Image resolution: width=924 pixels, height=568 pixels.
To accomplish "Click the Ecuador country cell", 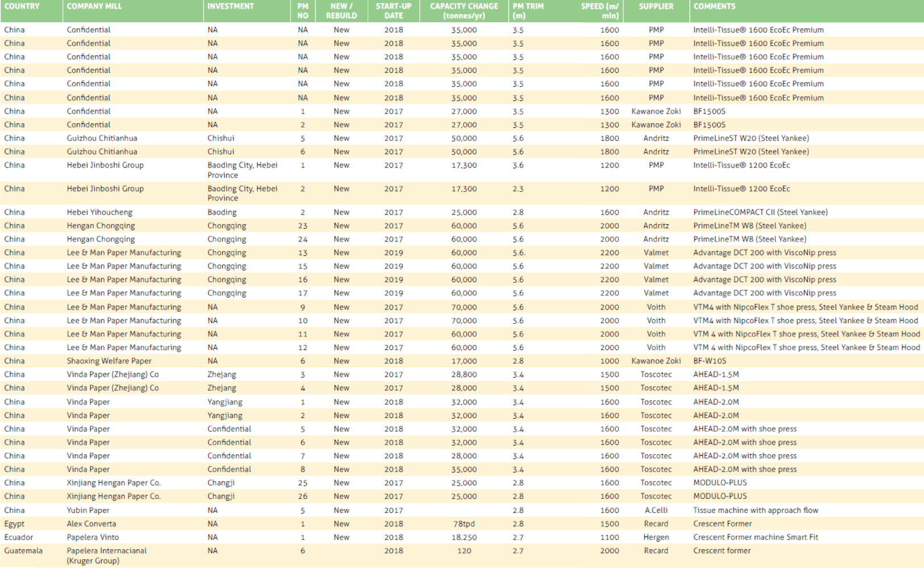I will 19,537.
